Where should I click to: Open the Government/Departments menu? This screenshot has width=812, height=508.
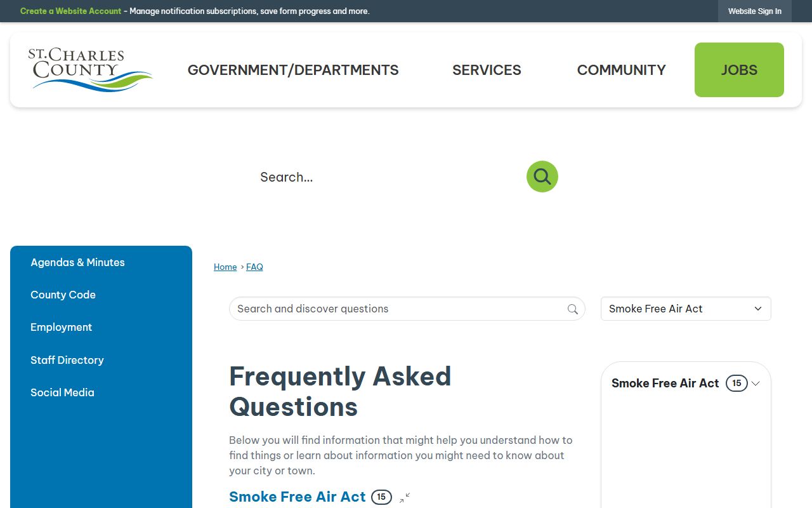click(293, 70)
